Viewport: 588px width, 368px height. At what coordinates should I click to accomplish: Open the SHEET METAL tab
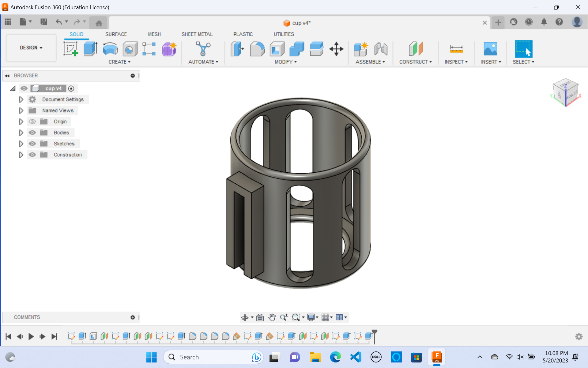coord(197,34)
